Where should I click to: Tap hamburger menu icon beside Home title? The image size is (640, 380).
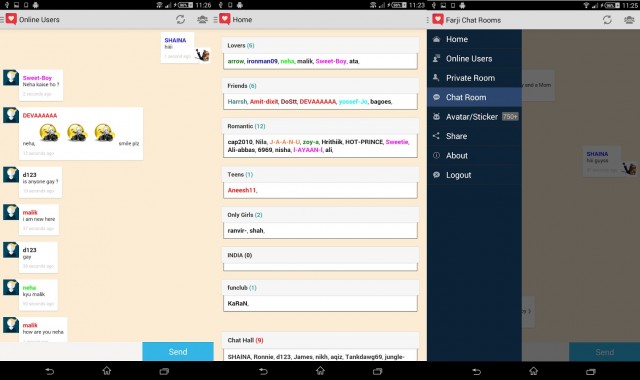(216, 20)
